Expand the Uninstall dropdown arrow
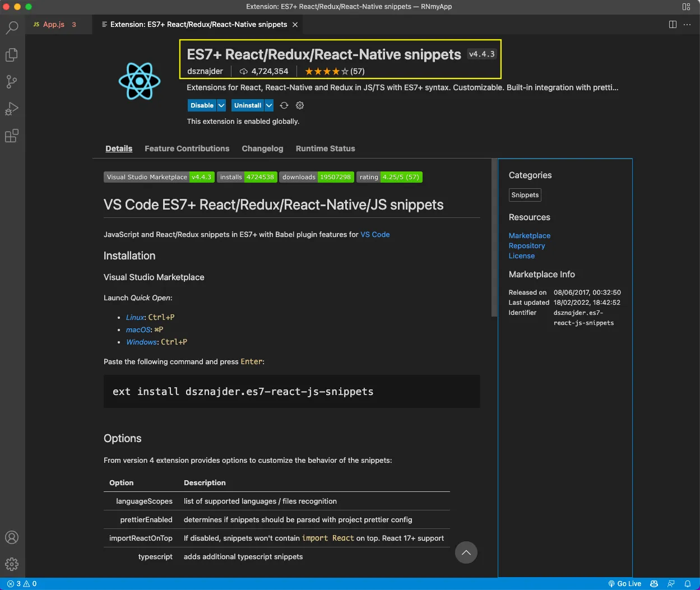Screen dimensions: 700x590 tap(269, 105)
